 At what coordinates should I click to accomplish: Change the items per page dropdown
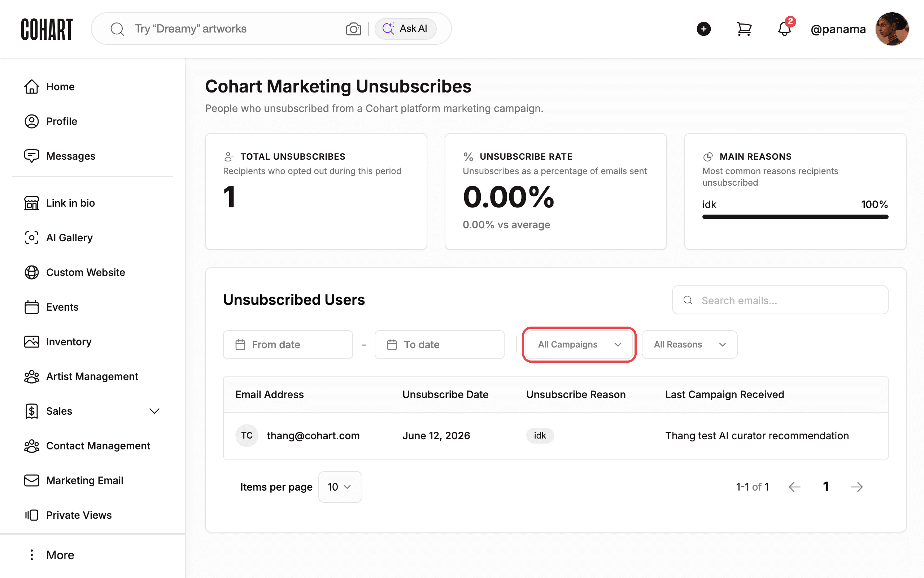[x=340, y=487]
